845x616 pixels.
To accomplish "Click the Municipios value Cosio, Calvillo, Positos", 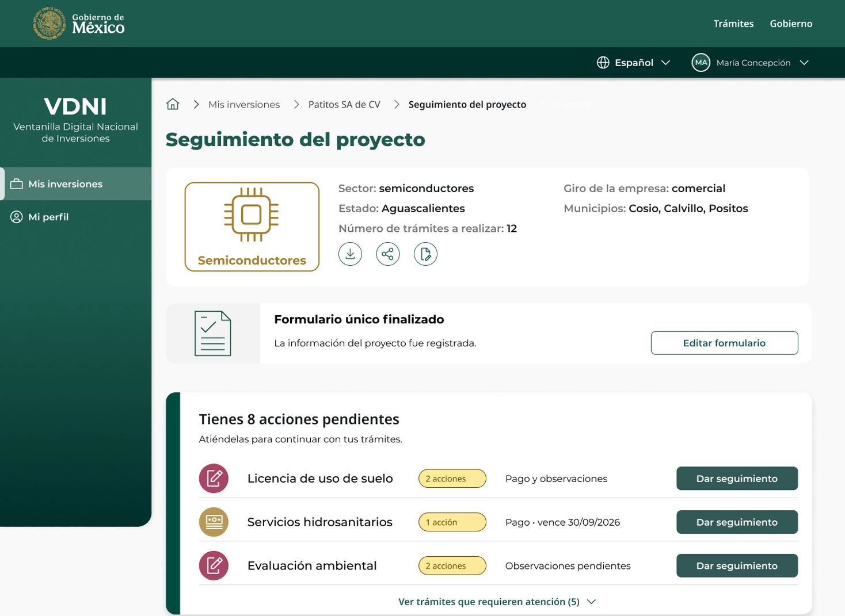I will (x=688, y=209).
